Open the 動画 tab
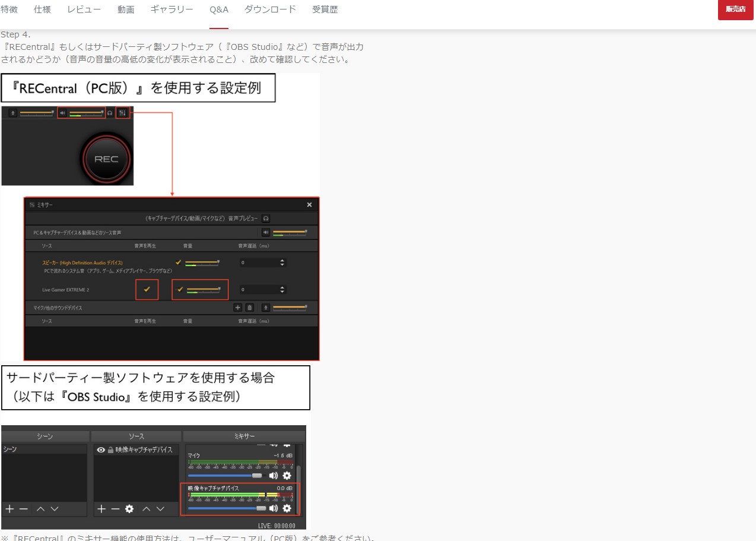The height and width of the screenshot is (541, 756). pos(126,10)
